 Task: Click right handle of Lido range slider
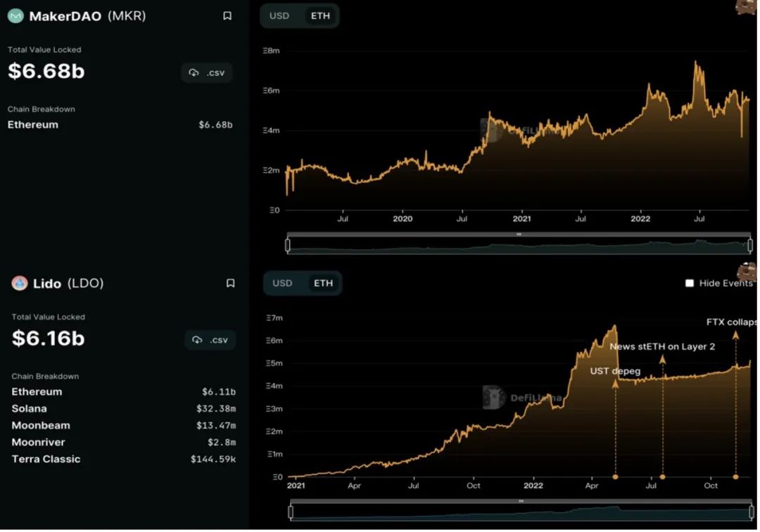click(x=753, y=512)
